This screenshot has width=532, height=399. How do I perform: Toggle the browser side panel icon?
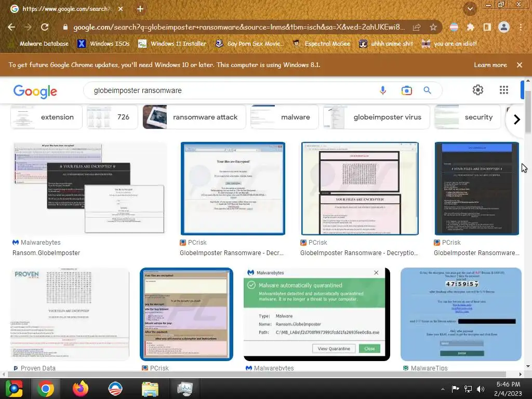487,28
